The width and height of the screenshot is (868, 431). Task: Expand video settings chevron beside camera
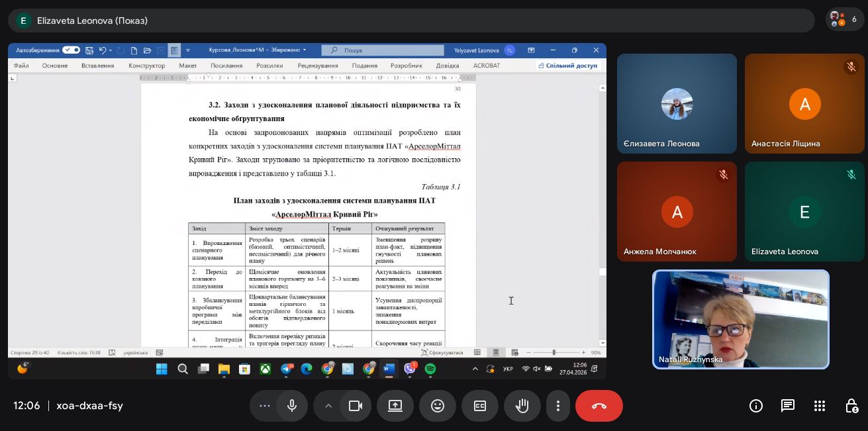coord(328,406)
